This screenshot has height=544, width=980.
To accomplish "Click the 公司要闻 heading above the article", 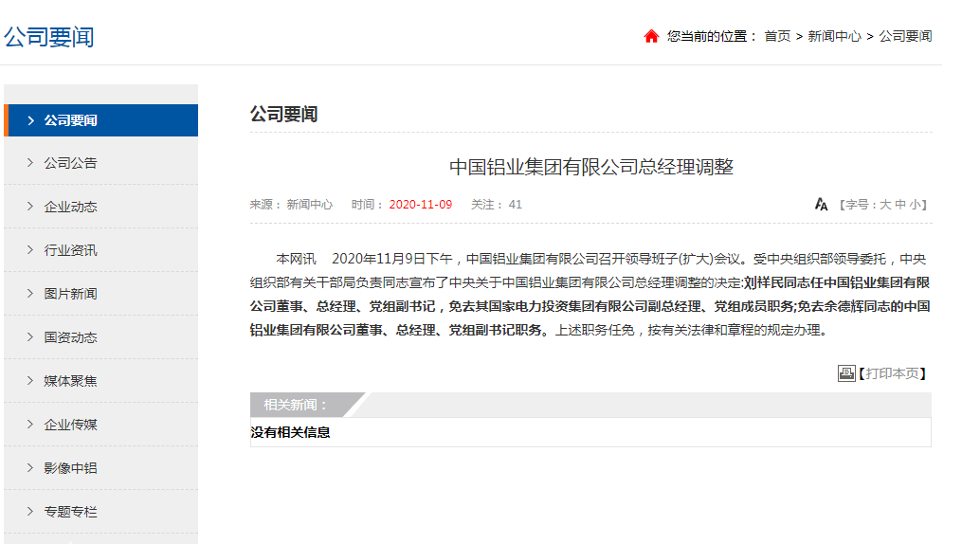I will pos(283,115).
